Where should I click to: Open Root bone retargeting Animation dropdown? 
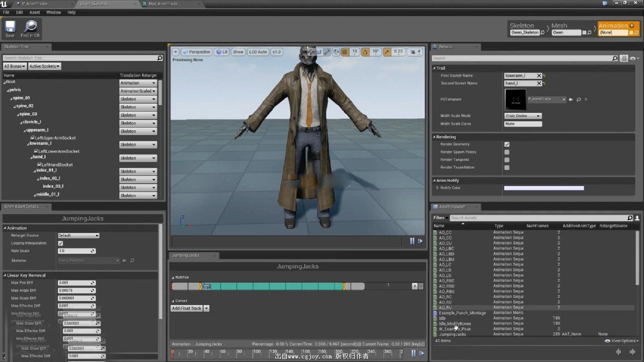[138, 83]
